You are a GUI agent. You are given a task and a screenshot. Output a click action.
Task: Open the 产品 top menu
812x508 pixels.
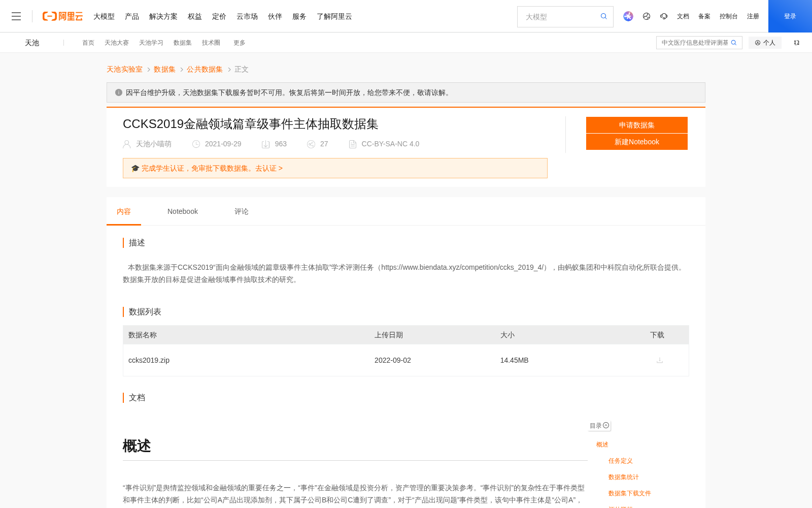(x=132, y=16)
